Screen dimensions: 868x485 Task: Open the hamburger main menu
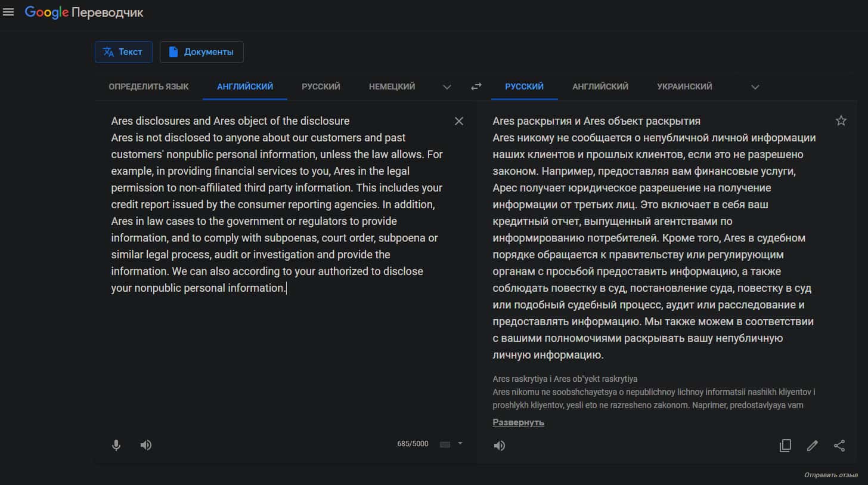[x=8, y=13]
